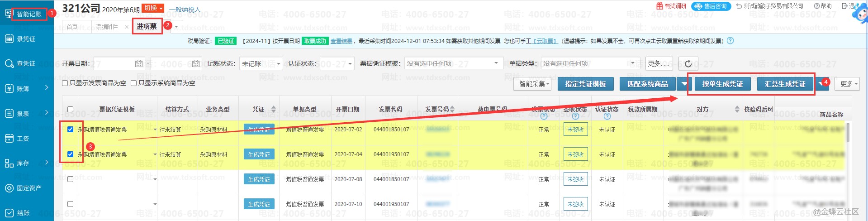Open template dropdown in 2020-07-08 row
This screenshot has width=868, height=221.
click(155, 179)
